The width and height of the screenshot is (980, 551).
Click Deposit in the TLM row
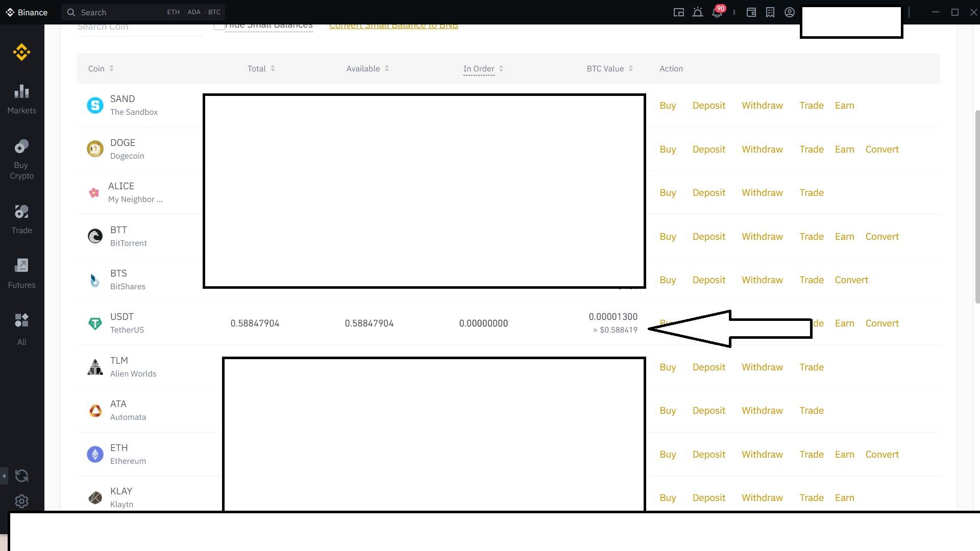(x=708, y=367)
